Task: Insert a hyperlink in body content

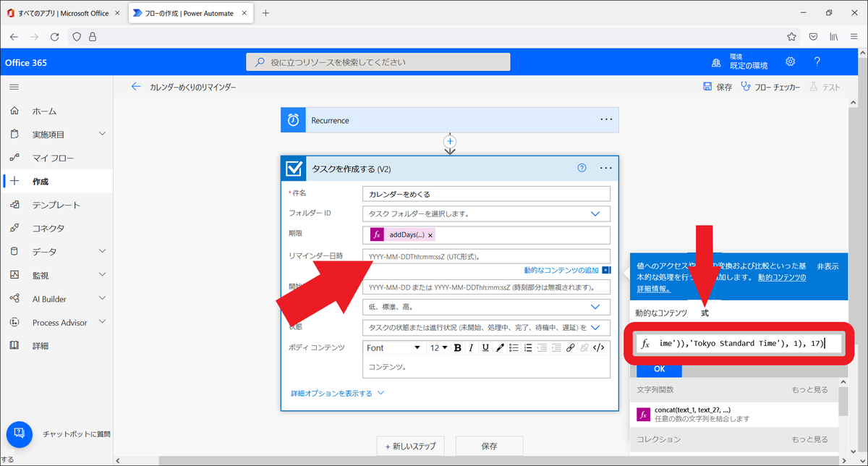Action: 571,348
